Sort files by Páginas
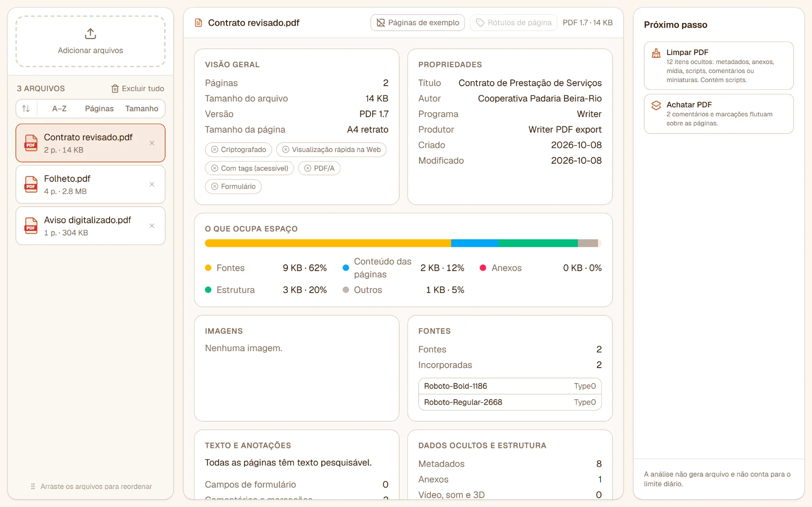The width and height of the screenshot is (812, 507). (x=99, y=109)
